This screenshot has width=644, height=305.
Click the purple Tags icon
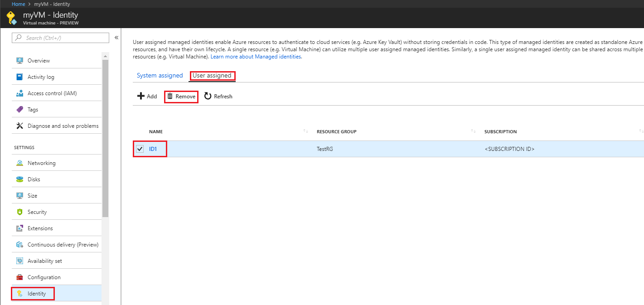click(x=19, y=110)
